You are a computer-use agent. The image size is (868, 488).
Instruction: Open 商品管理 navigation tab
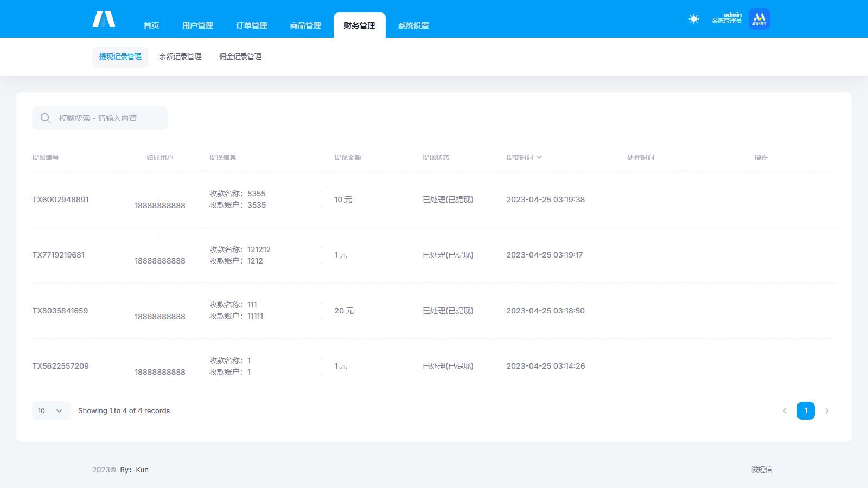point(305,25)
